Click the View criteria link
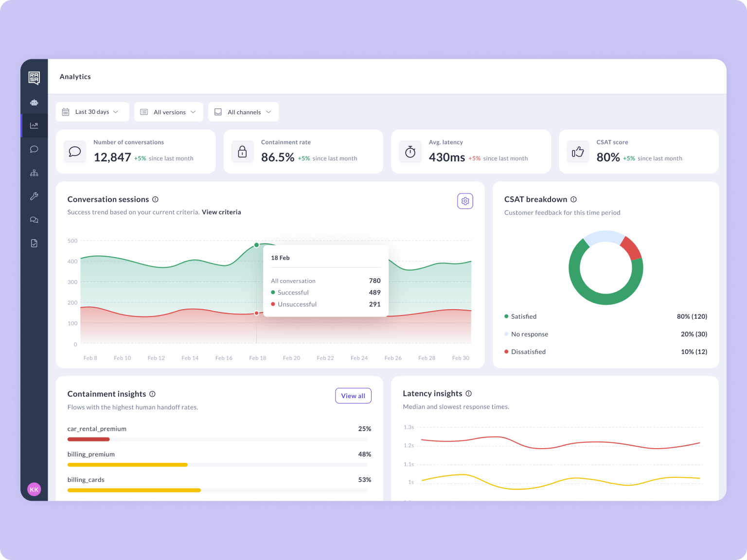 point(221,212)
